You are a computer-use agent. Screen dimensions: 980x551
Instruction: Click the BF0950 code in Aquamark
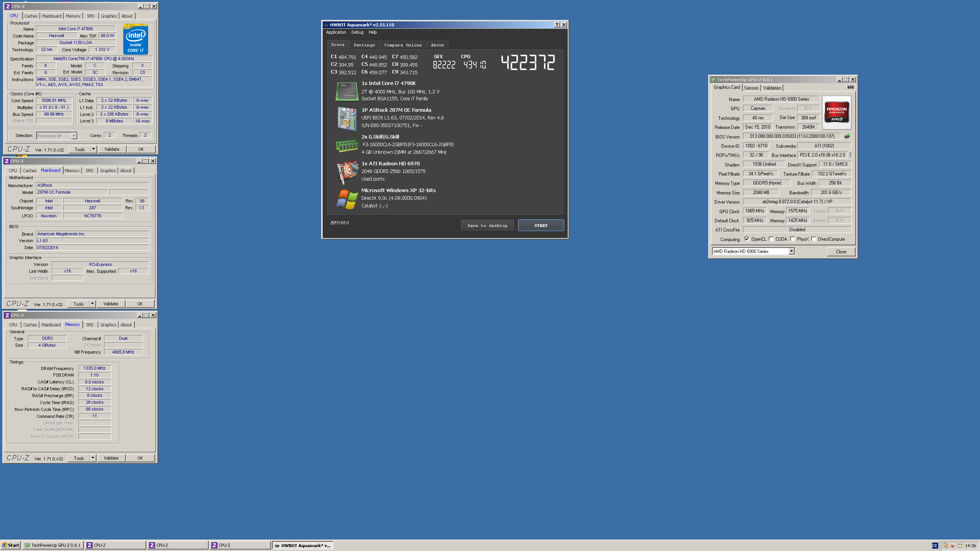pos(340,223)
